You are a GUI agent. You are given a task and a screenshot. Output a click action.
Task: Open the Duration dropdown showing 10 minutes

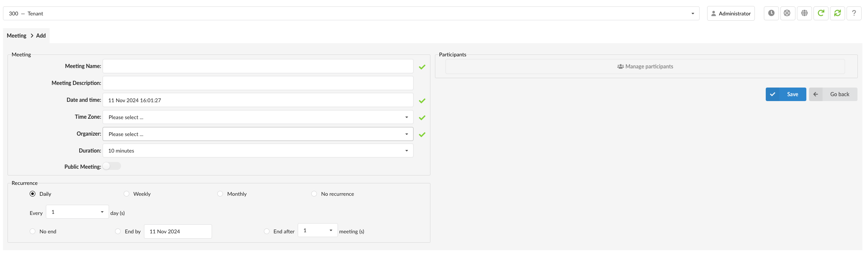click(258, 151)
